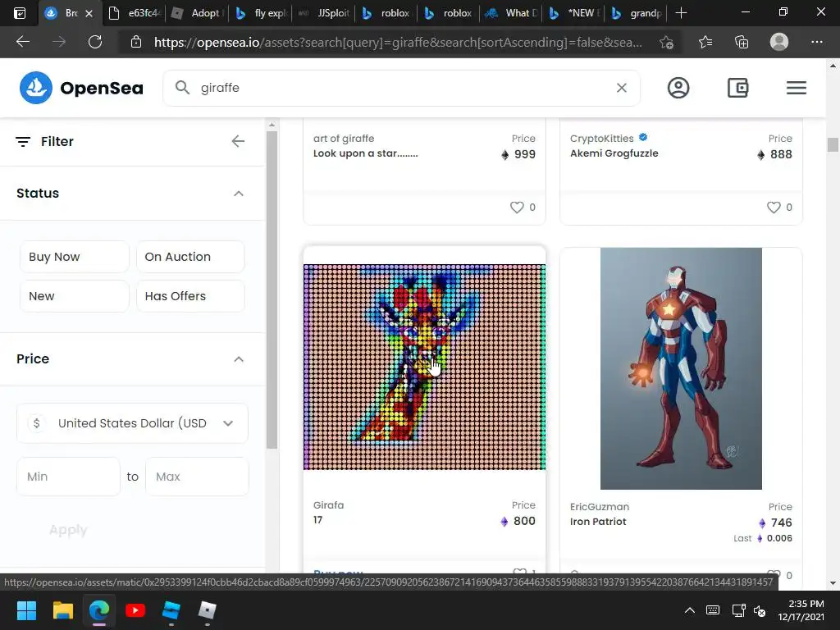Open the account profile icon

(678, 88)
